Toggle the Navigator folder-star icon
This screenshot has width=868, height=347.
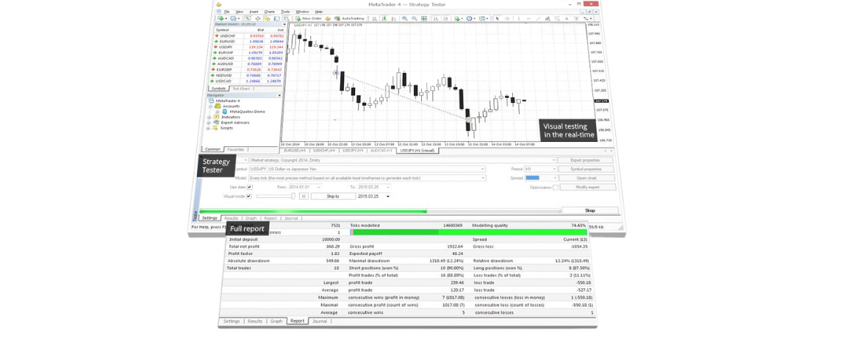pyautogui.click(x=267, y=18)
